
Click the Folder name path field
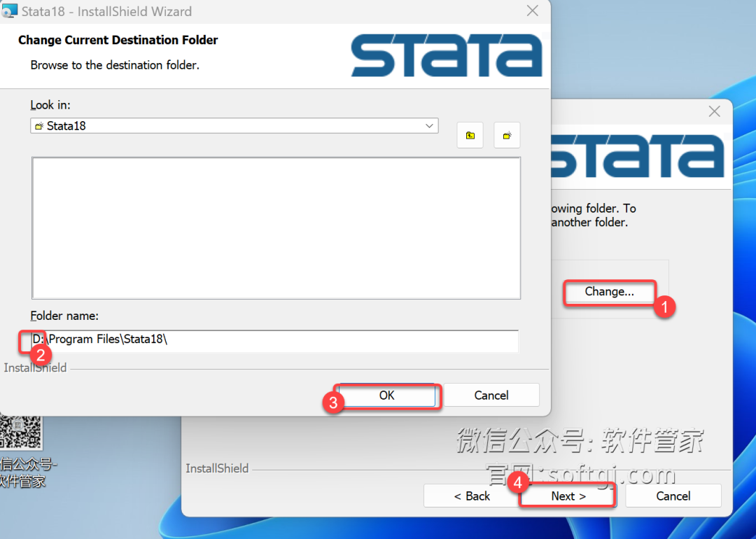click(274, 339)
